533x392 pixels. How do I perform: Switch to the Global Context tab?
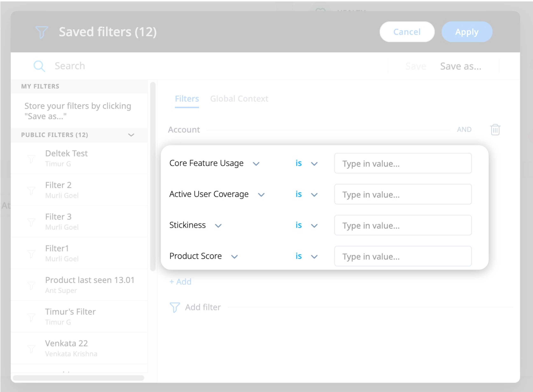(239, 99)
